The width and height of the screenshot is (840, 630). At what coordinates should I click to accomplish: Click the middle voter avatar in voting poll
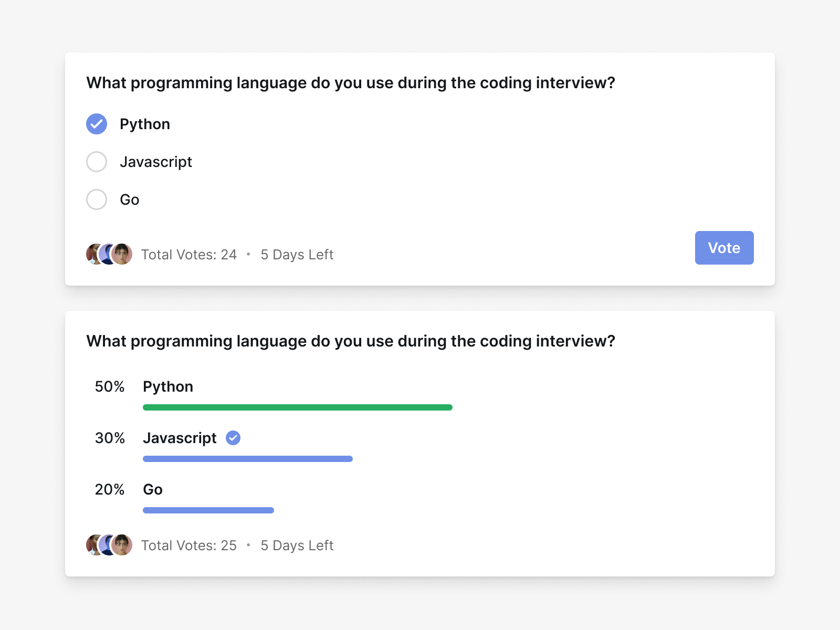109,254
